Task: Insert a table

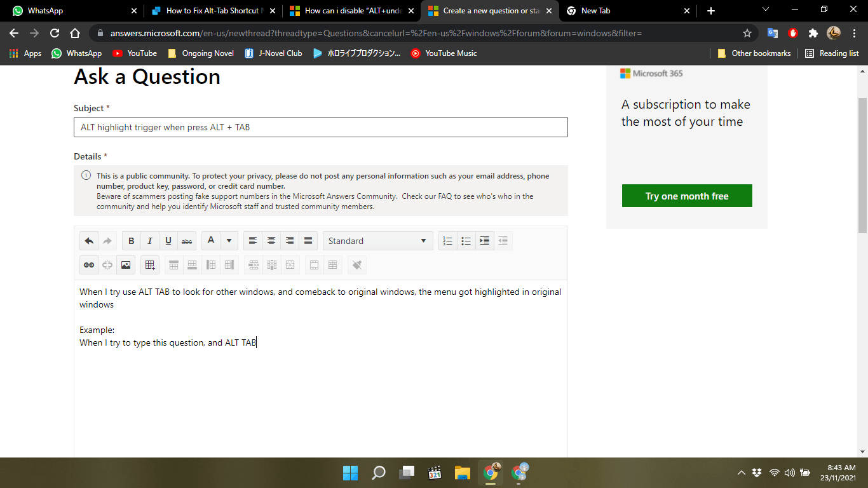Action: click(x=150, y=265)
